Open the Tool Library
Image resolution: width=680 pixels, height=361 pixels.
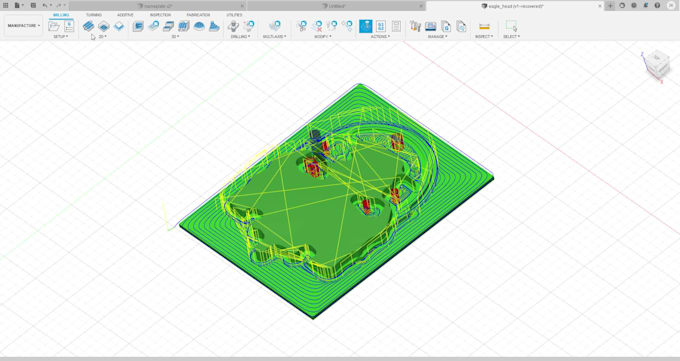[415, 26]
